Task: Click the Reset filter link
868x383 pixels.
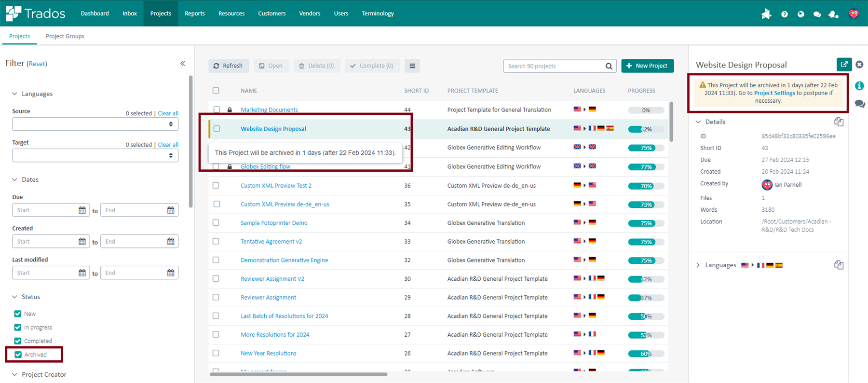Action: pos(37,64)
